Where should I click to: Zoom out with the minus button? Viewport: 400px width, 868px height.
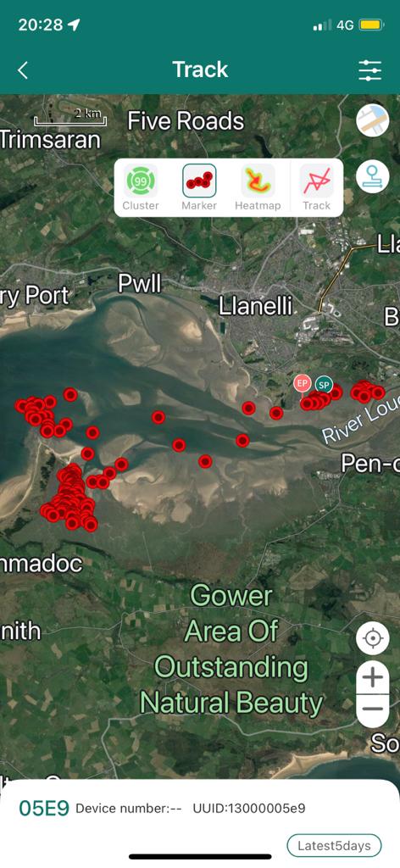[373, 709]
